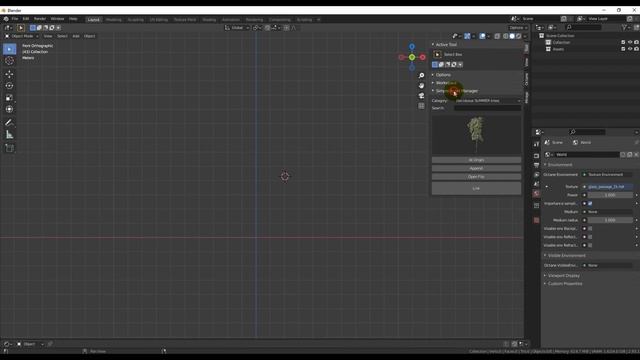Open the Render menu

pyautogui.click(x=40, y=19)
